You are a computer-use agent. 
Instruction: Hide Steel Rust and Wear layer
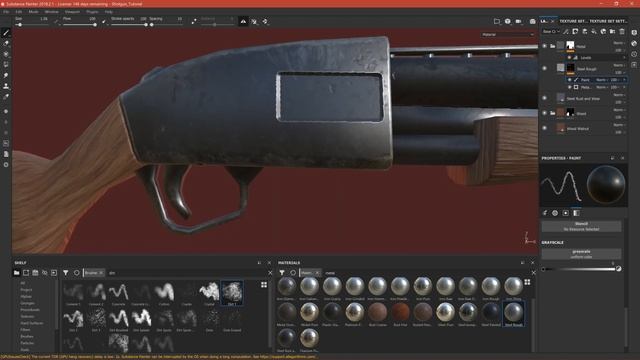[544, 98]
